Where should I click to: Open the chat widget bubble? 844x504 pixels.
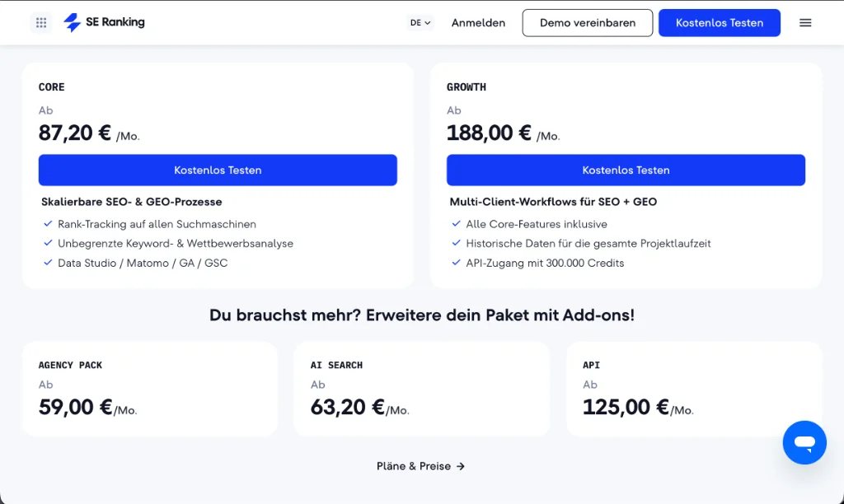(x=804, y=442)
